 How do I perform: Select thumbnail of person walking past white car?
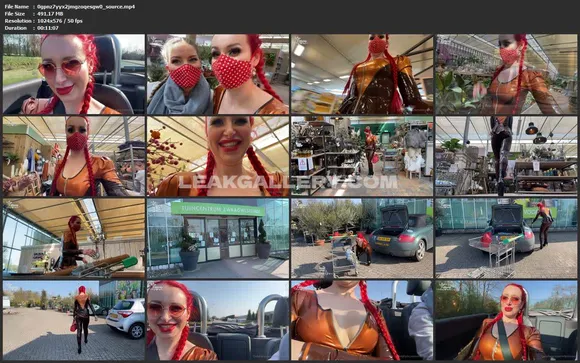74,320
